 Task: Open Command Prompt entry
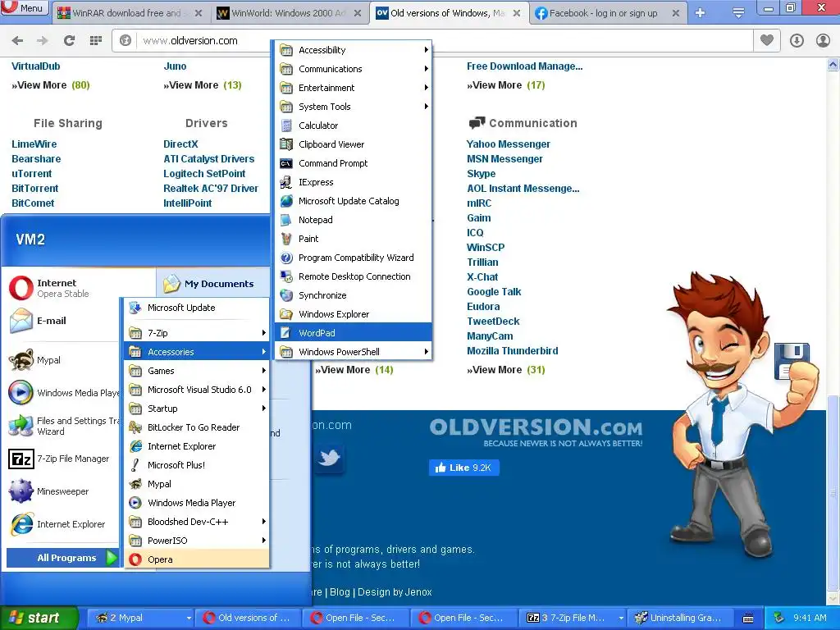[x=353, y=163]
